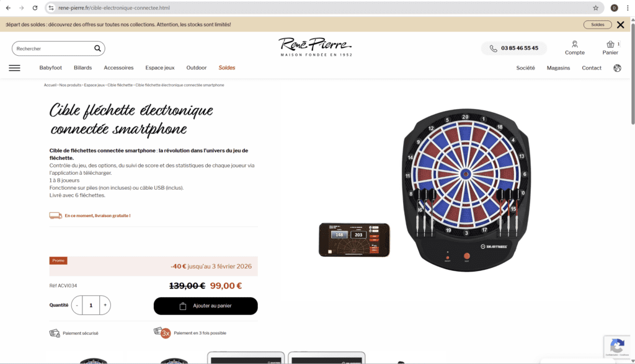
Task: Open the Soldes menu item
Action: (x=227, y=68)
